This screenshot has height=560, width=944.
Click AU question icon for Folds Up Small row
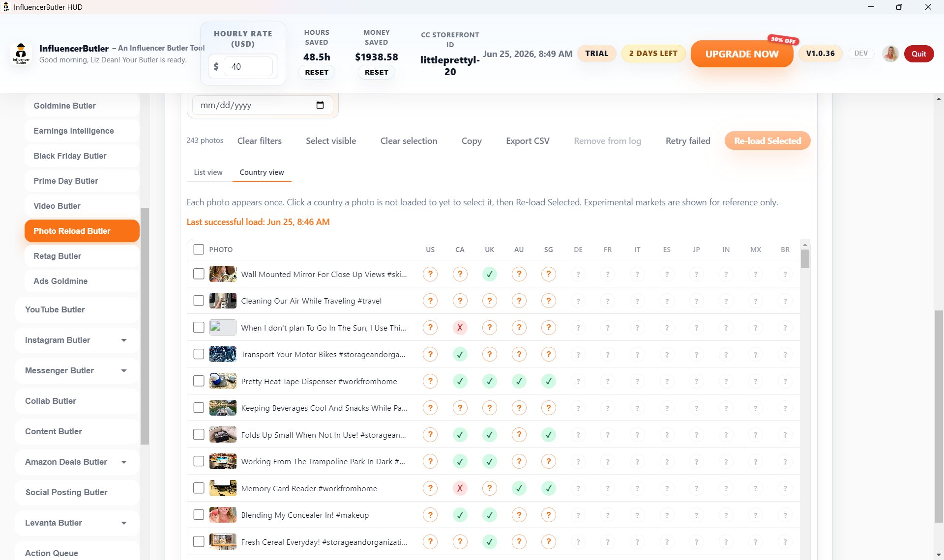519,435
